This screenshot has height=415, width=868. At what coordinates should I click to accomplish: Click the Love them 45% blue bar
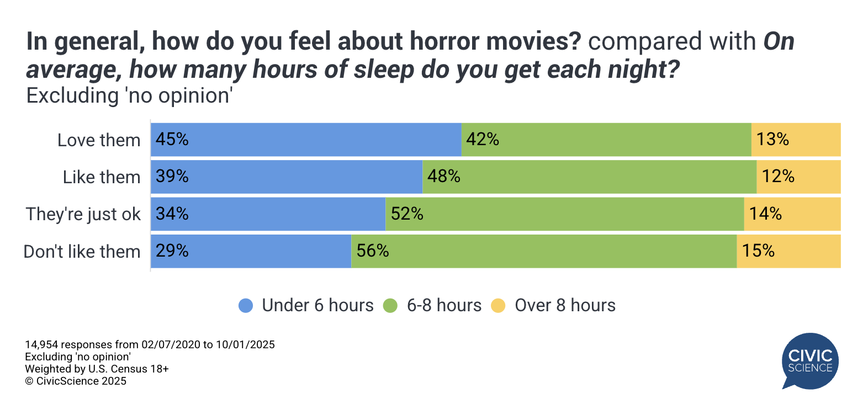[x=306, y=140]
